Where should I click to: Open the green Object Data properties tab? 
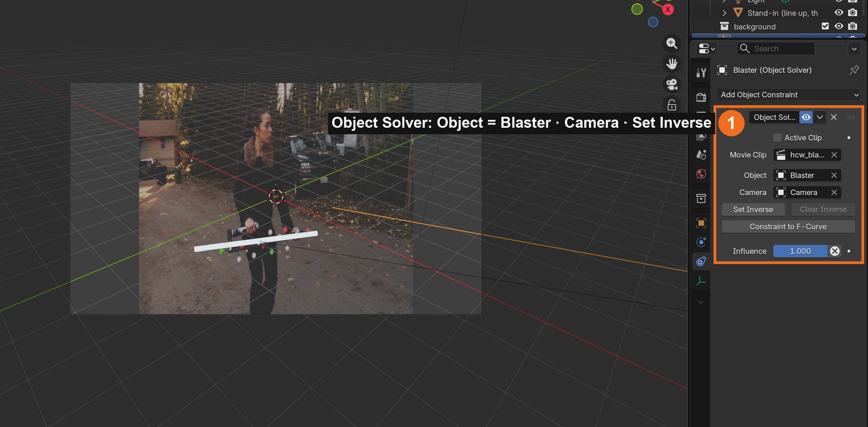point(701,281)
